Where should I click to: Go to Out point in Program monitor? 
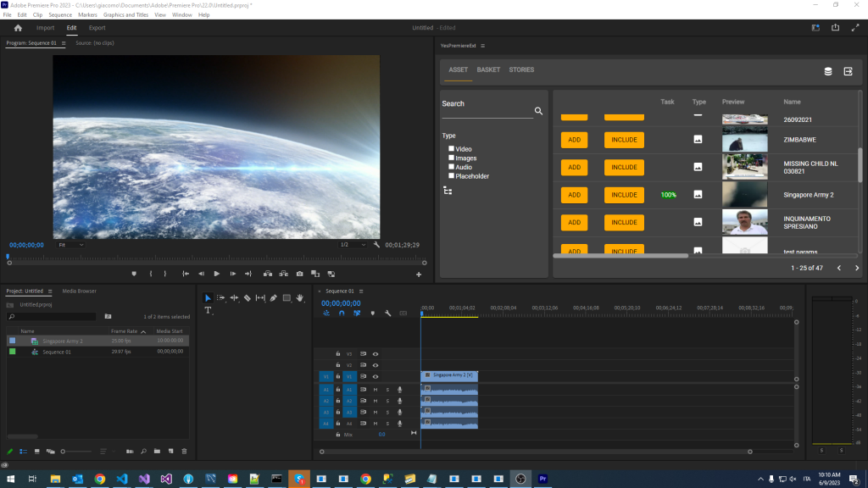(248, 274)
